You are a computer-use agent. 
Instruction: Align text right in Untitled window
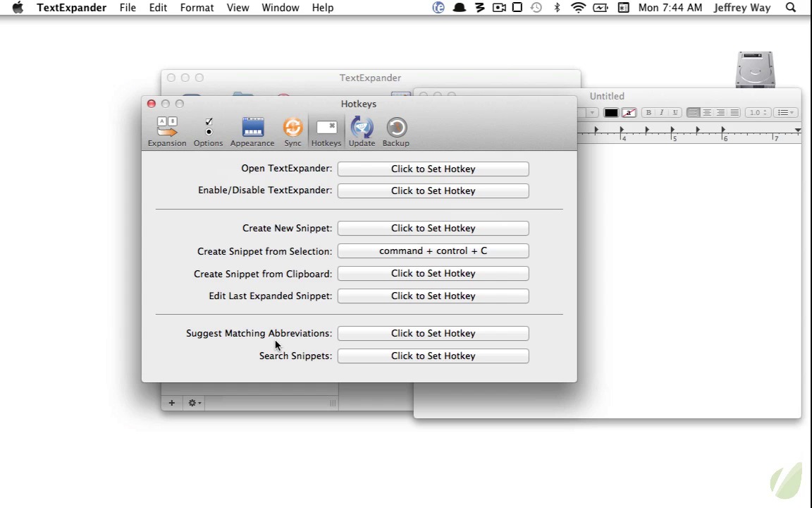coord(721,112)
